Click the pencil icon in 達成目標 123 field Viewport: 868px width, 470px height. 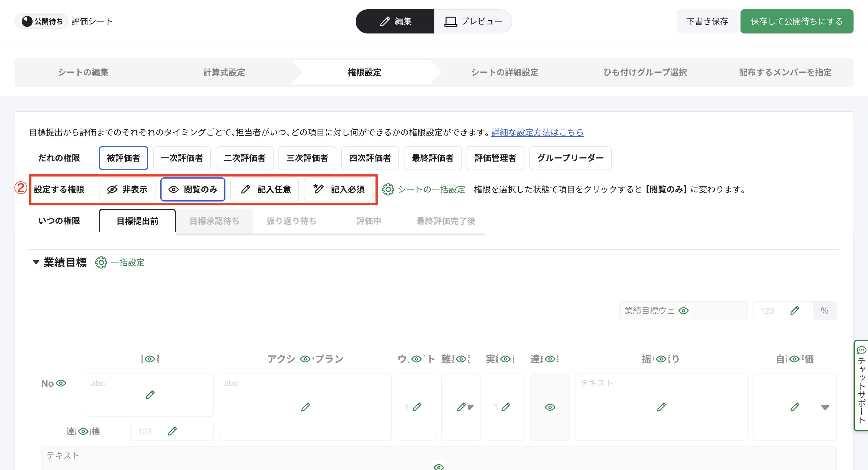click(x=172, y=431)
